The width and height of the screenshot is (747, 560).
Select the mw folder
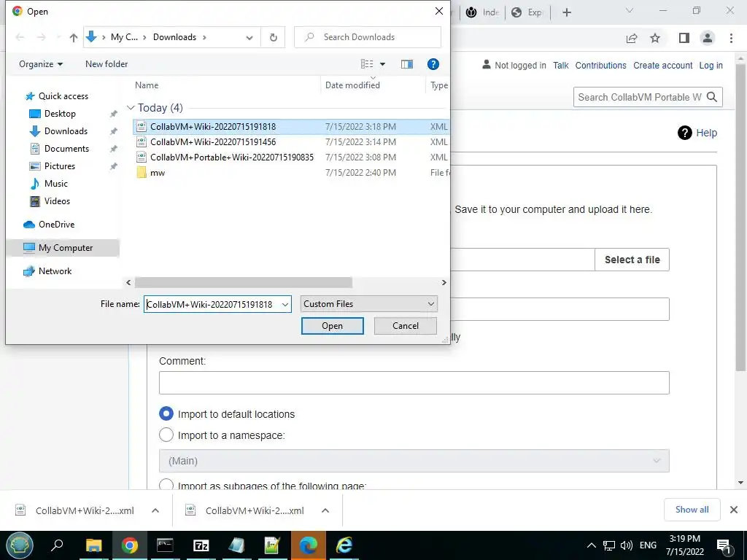pyautogui.click(x=158, y=172)
